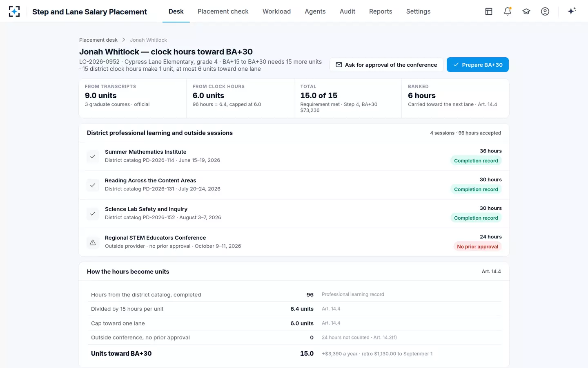The image size is (588, 368).
Task: Select the Regional STEM Educators Conference title
Action: [156, 238]
